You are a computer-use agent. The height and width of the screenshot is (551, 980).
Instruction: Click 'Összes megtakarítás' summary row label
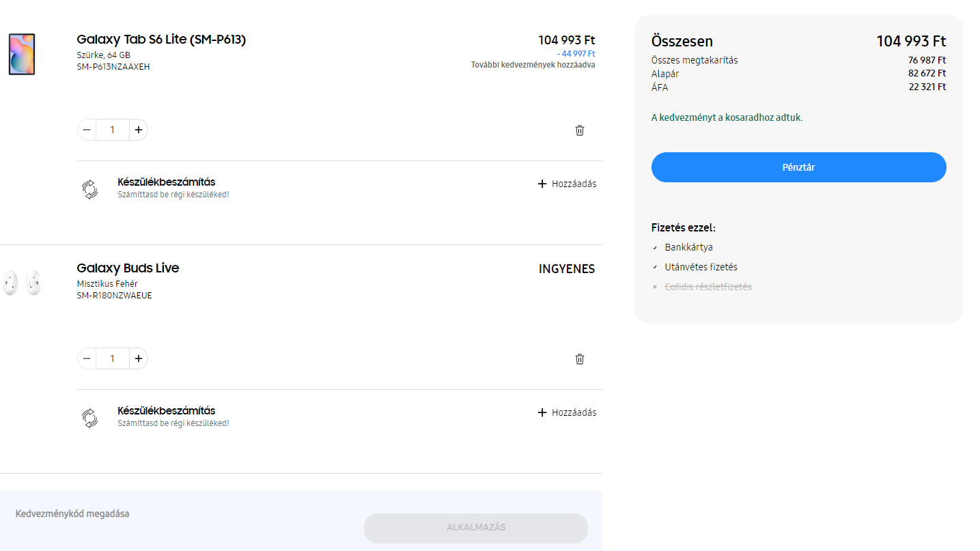click(x=695, y=60)
